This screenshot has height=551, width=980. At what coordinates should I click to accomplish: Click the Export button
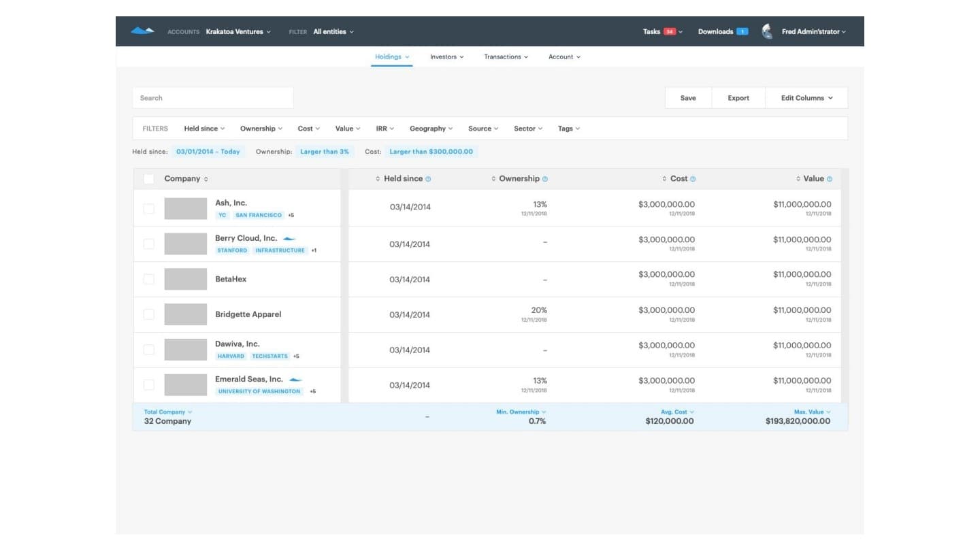pos(738,98)
